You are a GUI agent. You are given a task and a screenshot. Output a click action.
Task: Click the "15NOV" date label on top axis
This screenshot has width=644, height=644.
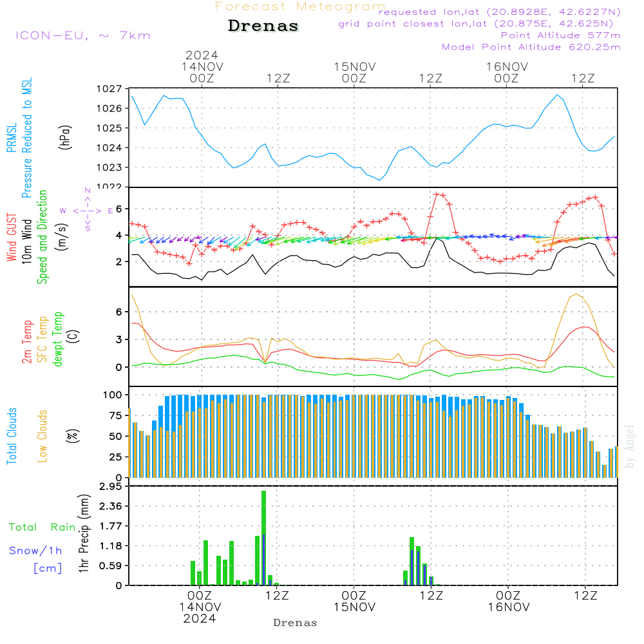click(x=354, y=66)
